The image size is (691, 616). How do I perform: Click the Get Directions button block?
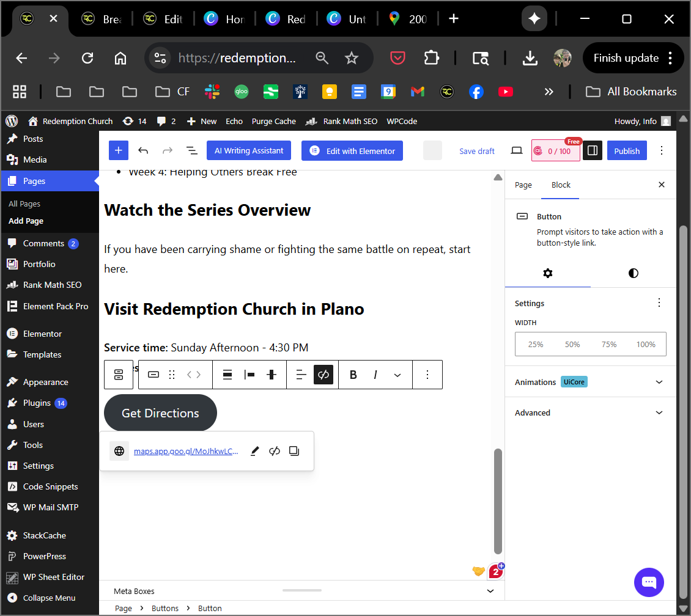coord(160,413)
